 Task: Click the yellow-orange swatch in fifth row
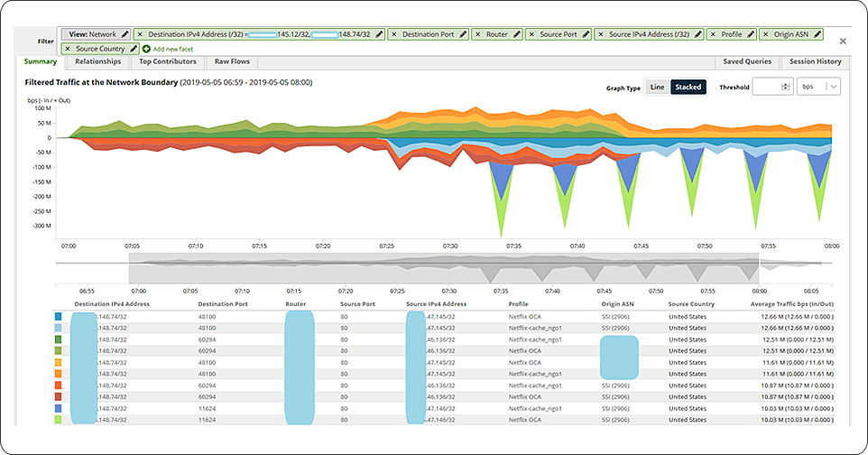pos(58,362)
